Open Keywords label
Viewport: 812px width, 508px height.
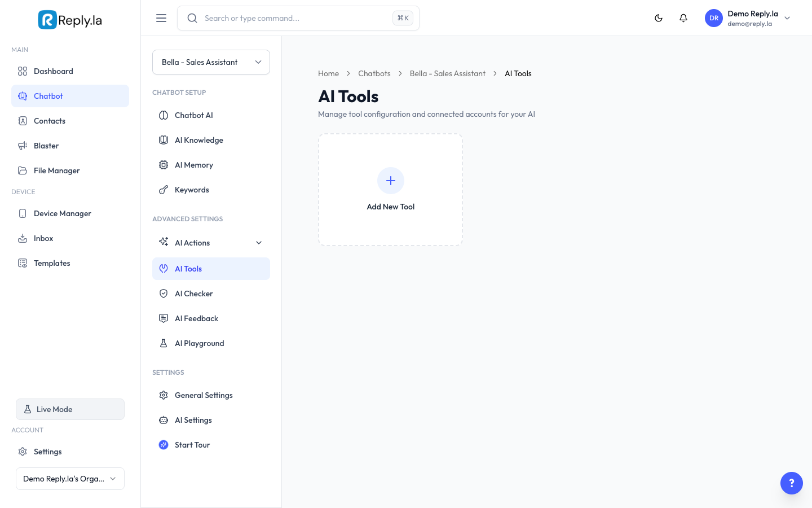point(192,190)
